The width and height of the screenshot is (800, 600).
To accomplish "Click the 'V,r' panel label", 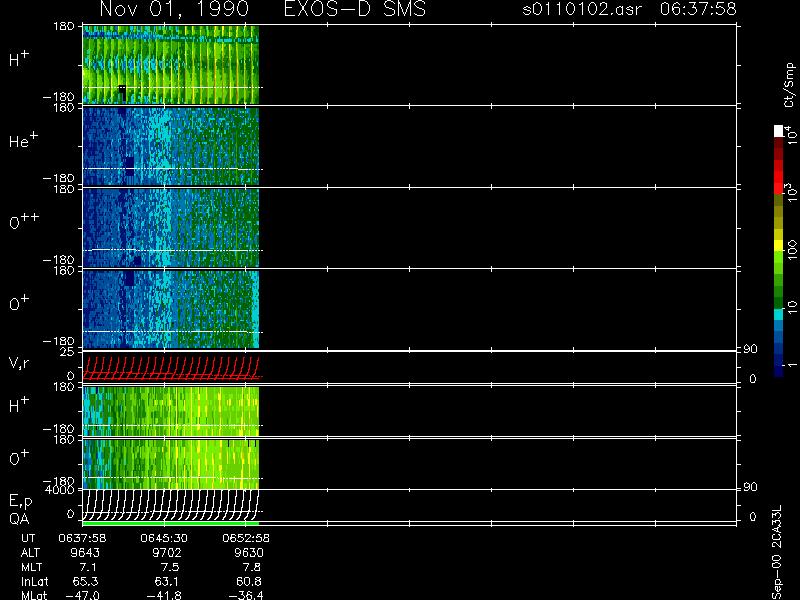I will pyautogui.click(x=20, y=363).
